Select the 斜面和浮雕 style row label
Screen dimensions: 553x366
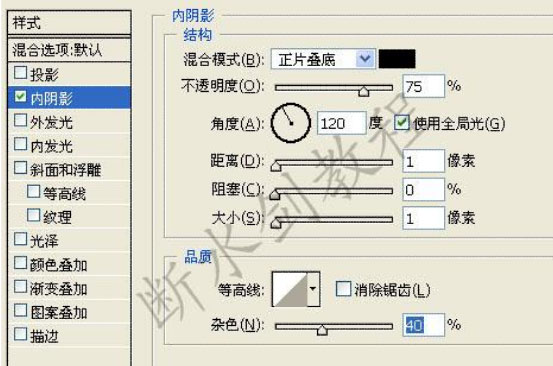[x=66, y=170]
